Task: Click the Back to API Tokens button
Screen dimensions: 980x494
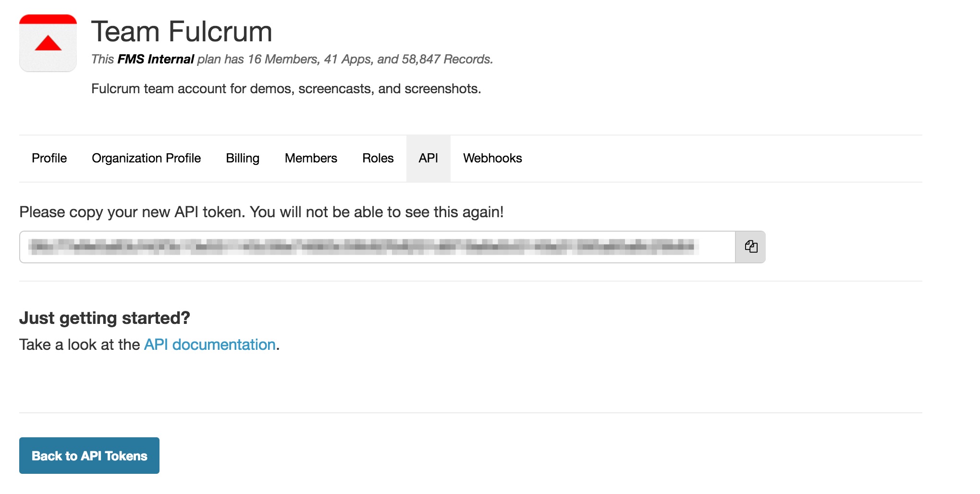Action: click(x=89, y=456)
